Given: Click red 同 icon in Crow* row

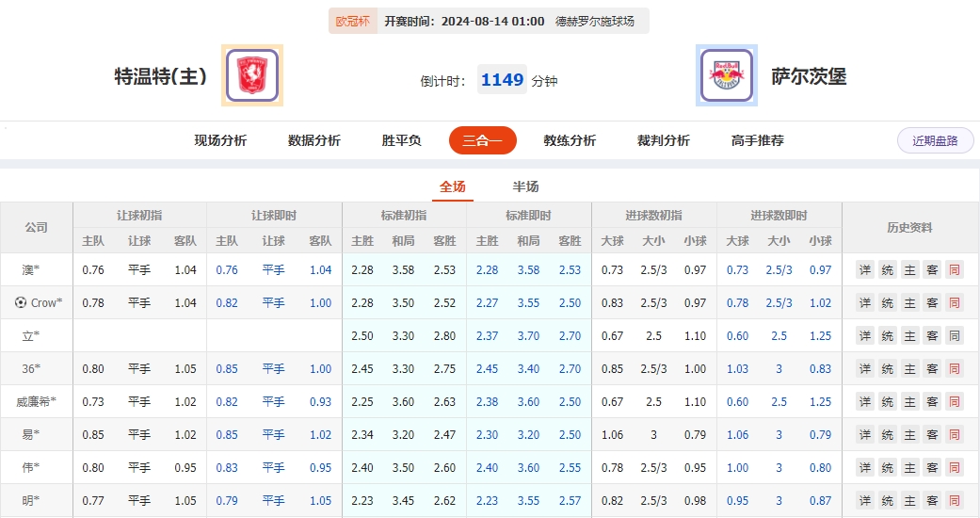Looking at the screenshot, I should (955, 302).
